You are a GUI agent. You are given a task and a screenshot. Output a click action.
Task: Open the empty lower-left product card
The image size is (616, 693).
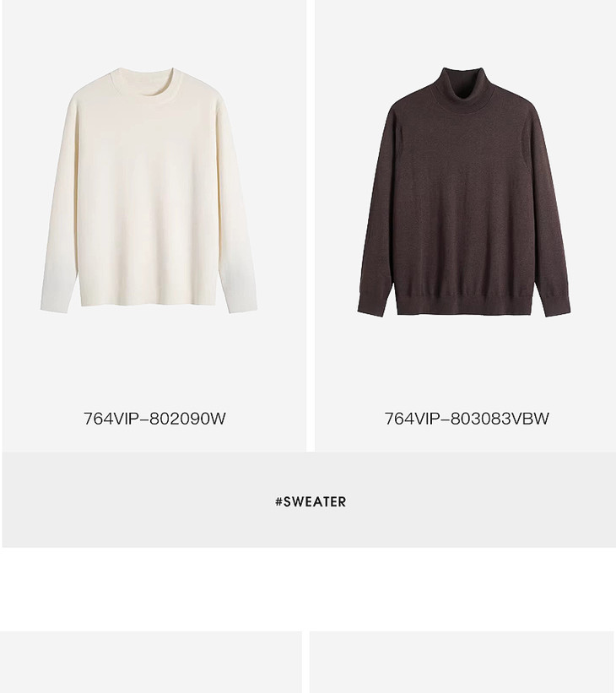pos(151,662)
